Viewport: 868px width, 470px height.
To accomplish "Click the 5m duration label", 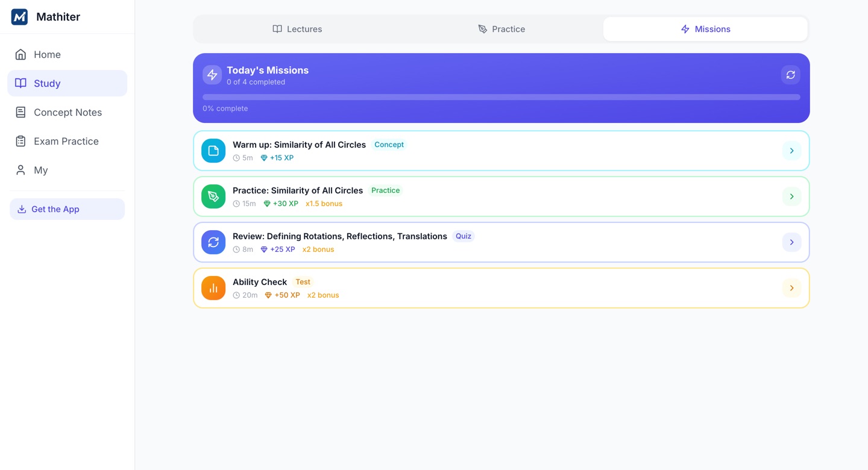I will [243, 158].
